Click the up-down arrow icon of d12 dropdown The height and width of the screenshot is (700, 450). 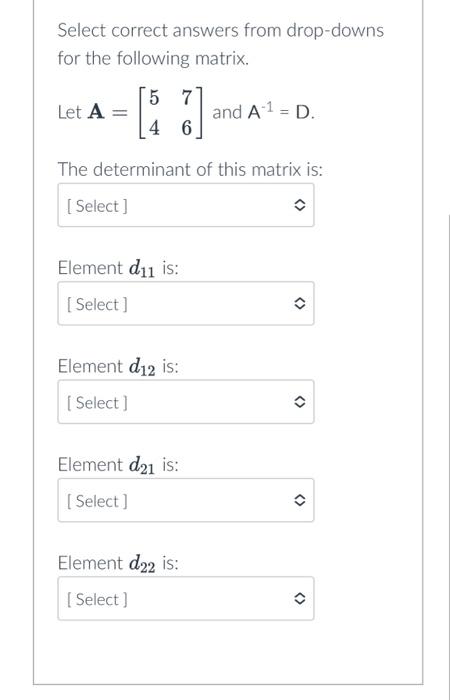(x=300, y=402)
